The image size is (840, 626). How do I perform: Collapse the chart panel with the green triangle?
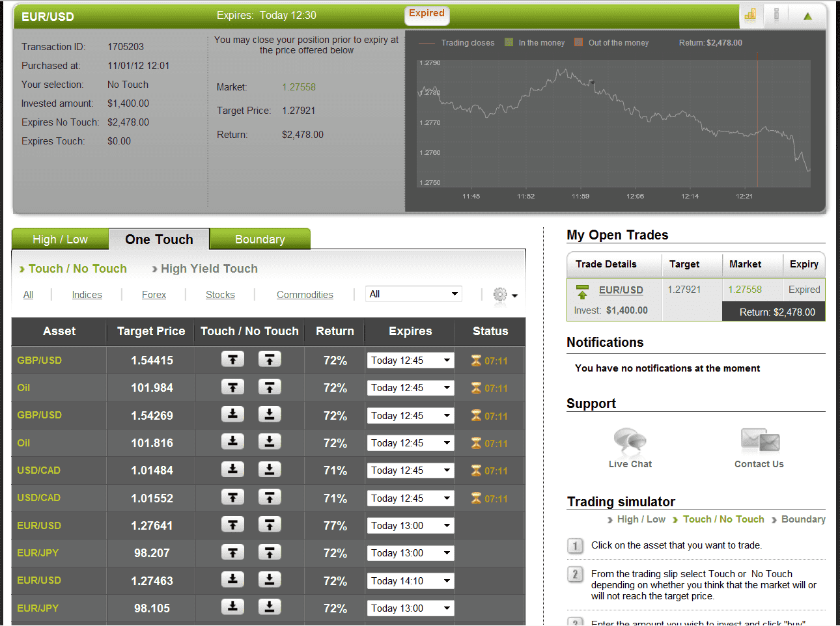(808, 15)
